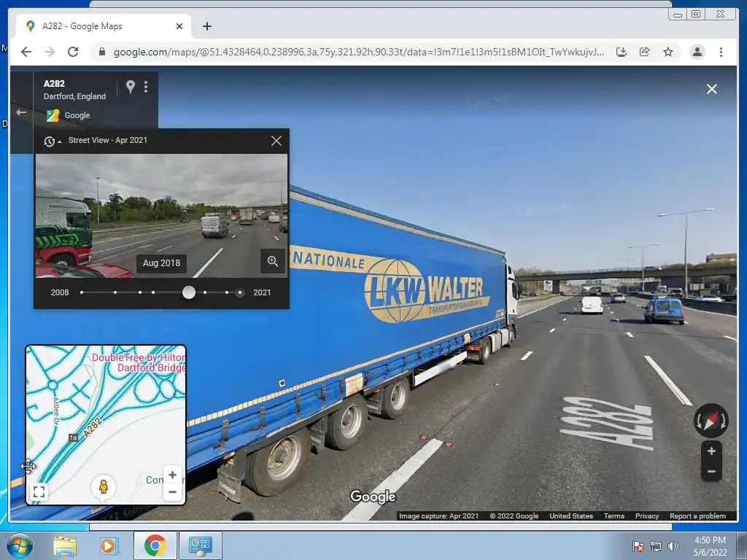Screen dimensions: 747x560
Task: Click the magnifier to view Aug 2018 imagery
Action: pos(273,261)
